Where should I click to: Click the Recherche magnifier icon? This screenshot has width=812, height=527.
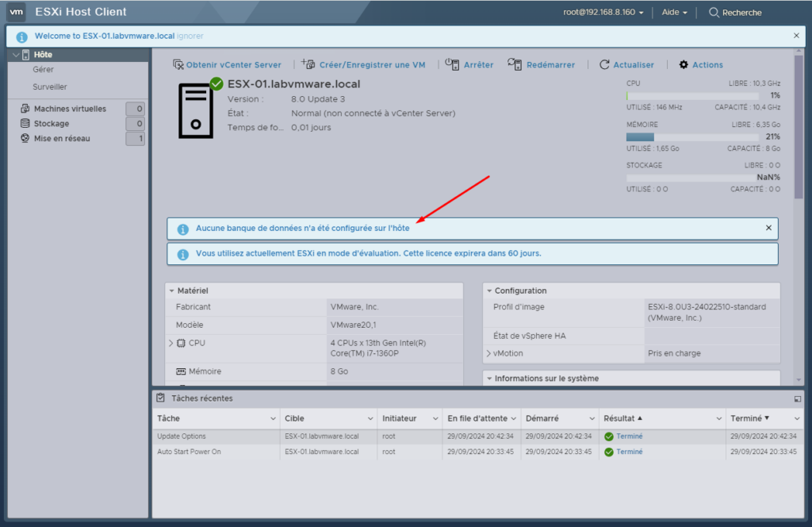point(713,12)
